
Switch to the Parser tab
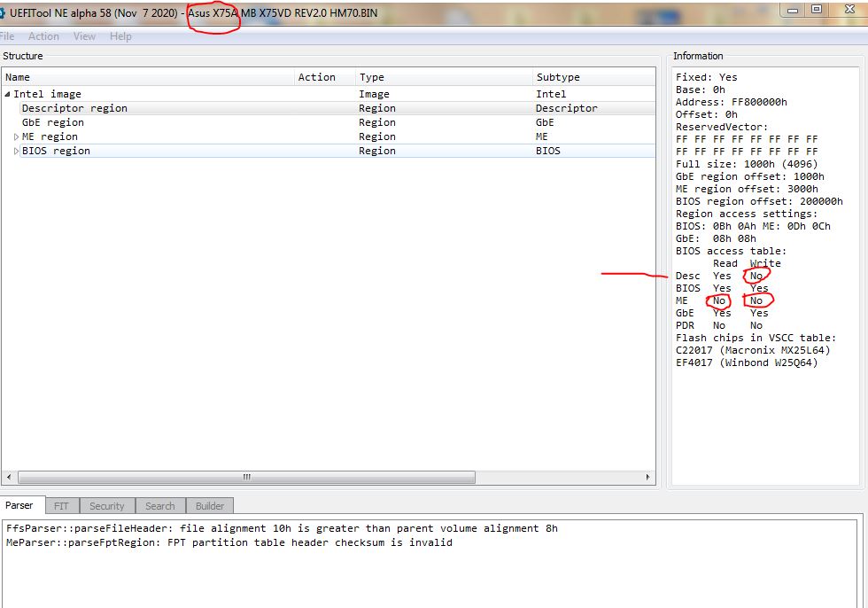coord(22,505)
